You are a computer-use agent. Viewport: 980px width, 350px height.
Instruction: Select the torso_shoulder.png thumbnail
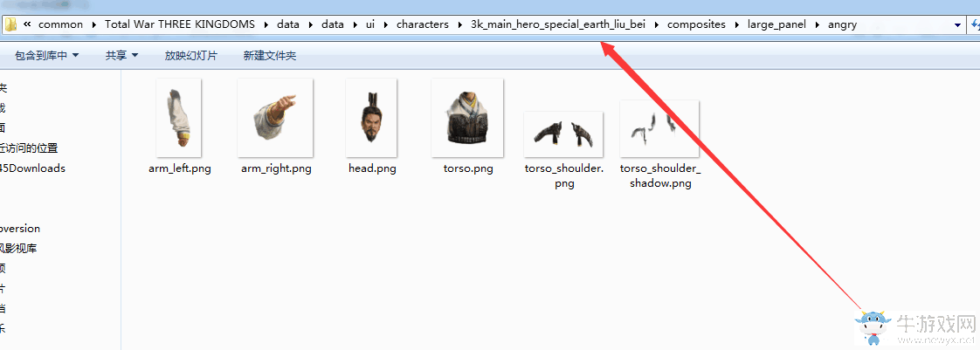click(x=563, y=134)
